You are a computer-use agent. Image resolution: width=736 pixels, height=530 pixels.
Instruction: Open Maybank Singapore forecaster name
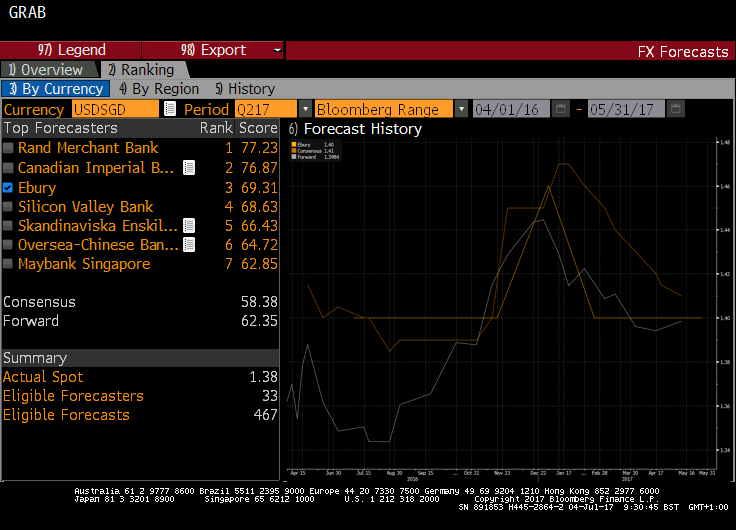84,264
